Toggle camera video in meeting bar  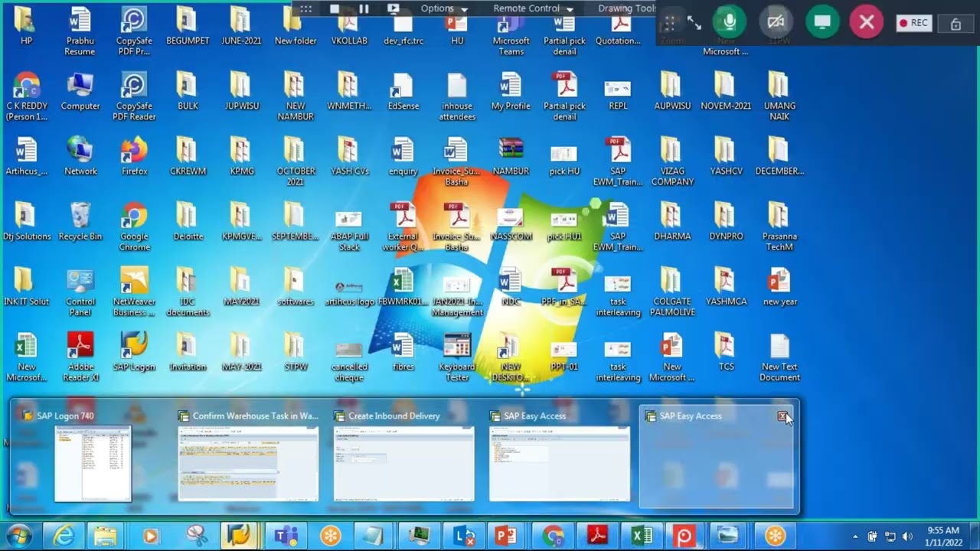(x=776, y=22)
